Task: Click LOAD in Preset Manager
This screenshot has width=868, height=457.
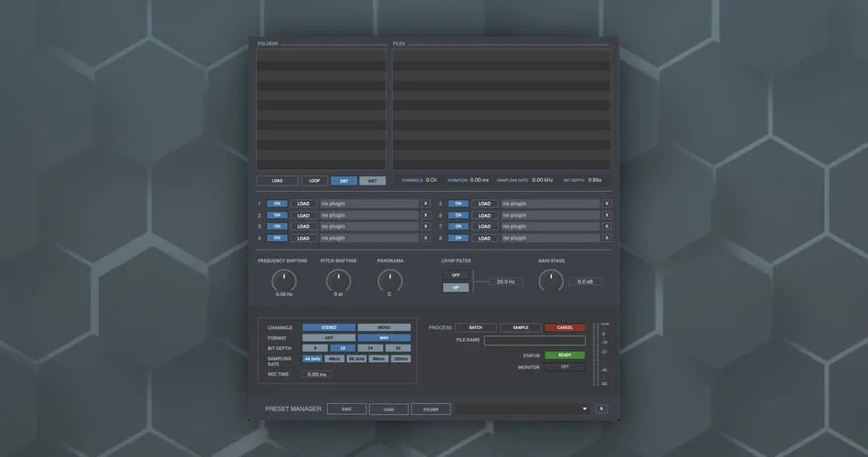Action: point(388,409)
